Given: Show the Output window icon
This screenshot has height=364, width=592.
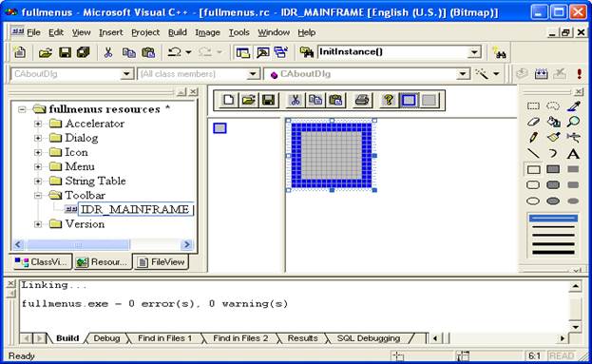Looking at the screenshot, I should [263, 52].
